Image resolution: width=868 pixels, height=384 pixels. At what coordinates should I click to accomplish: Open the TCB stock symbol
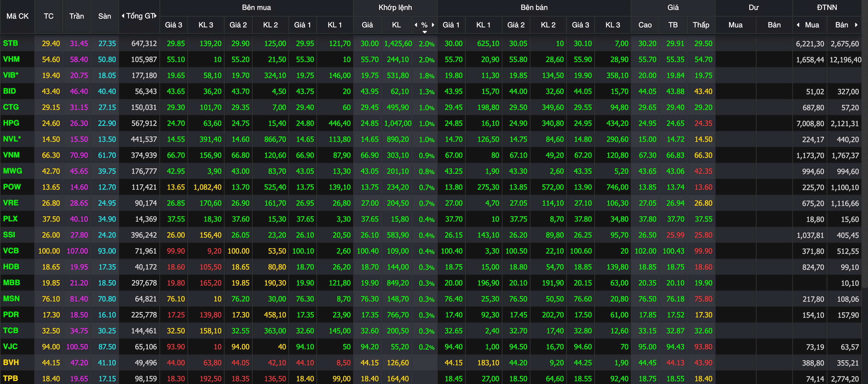pyautogui.click(x=11, y=330)
